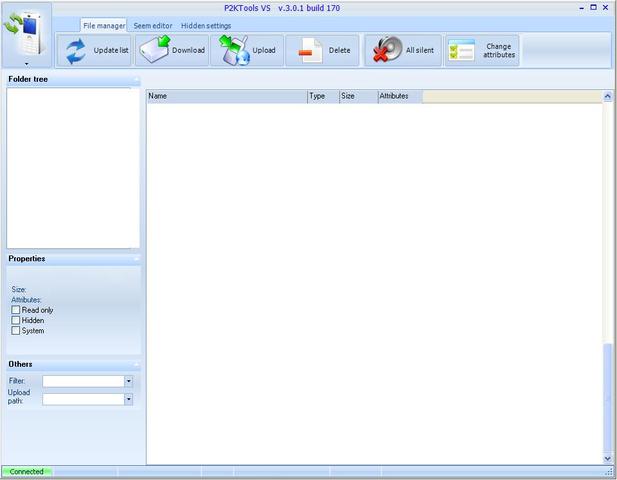This screenshot has height=480, width=617.
Task: Click inside the Filter input field
Action: 83,381
